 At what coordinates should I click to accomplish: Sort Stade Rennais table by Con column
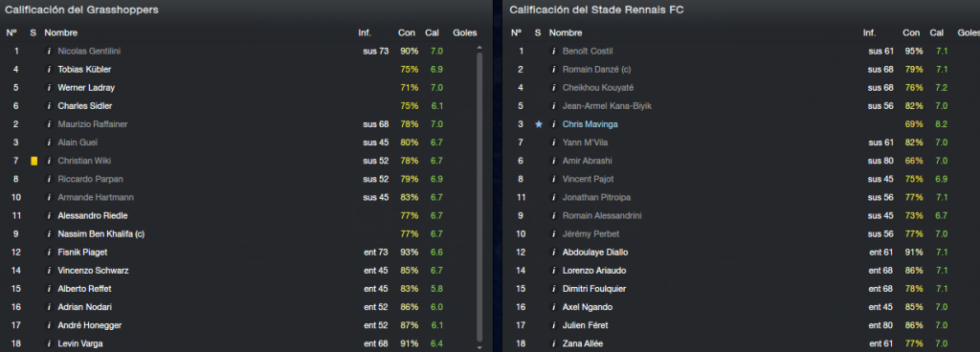point(911,33)
